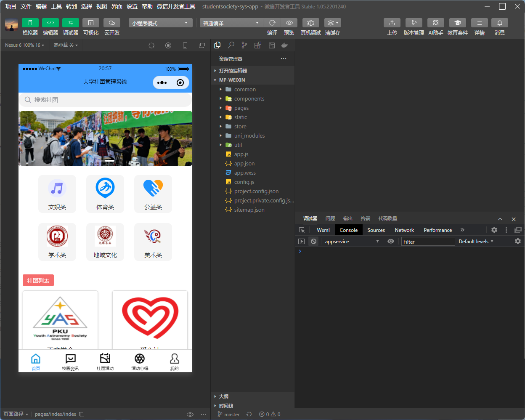This screenshot has height=420, width=525.
Task: Open cloud development (云开发)
Action: [x=112, y=23]
